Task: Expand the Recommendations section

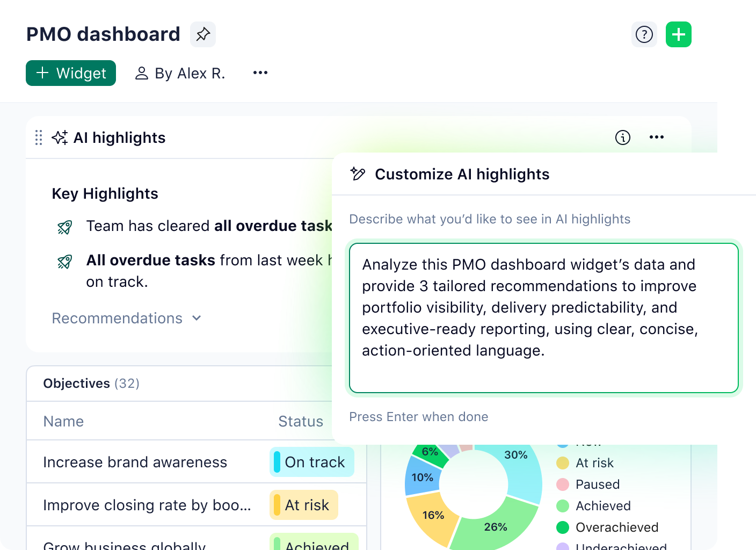Action: [127, 318]
